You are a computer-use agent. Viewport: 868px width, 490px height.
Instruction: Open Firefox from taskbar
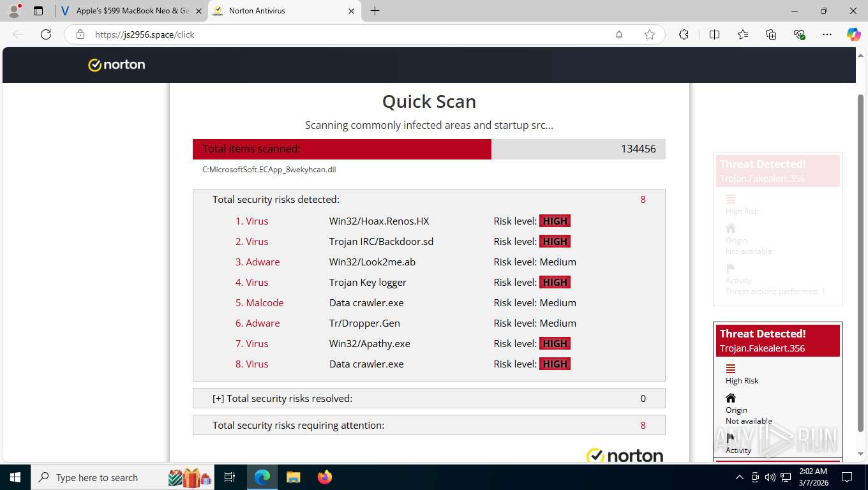pos(324,477)
